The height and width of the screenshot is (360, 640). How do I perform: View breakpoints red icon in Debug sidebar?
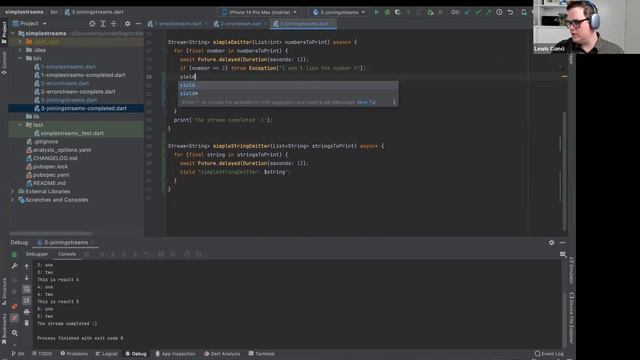click(x=14, y=306)
